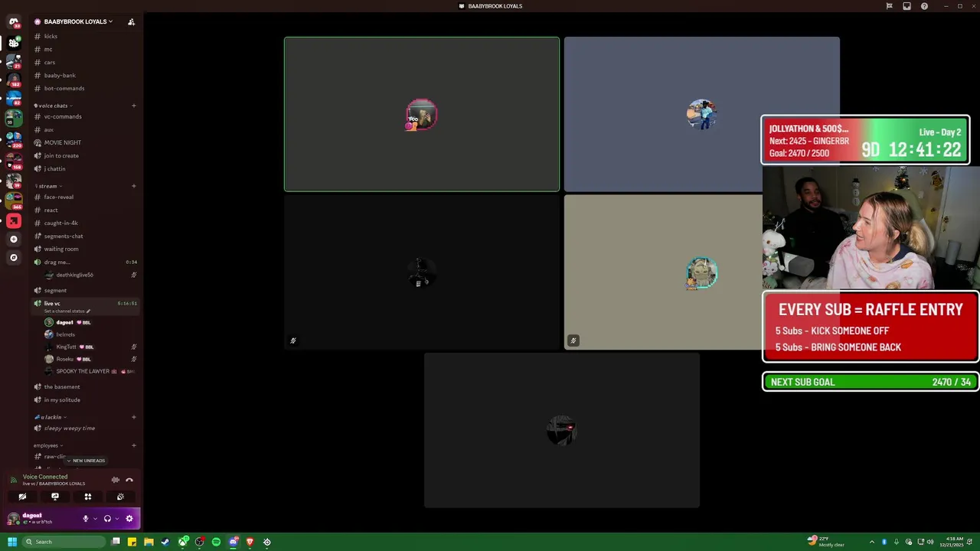The width and height of the screenshot is (980, 551).
Task: Open soundboard icon in voice panel
Action: tap(120, 497)
